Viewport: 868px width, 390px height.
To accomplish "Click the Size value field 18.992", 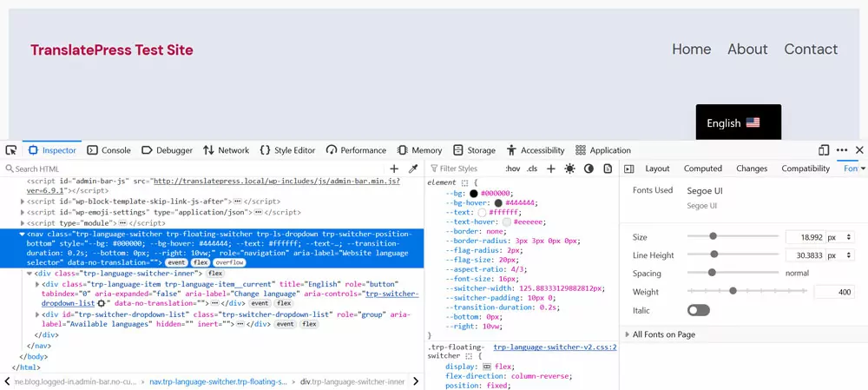I will (806, 237).
